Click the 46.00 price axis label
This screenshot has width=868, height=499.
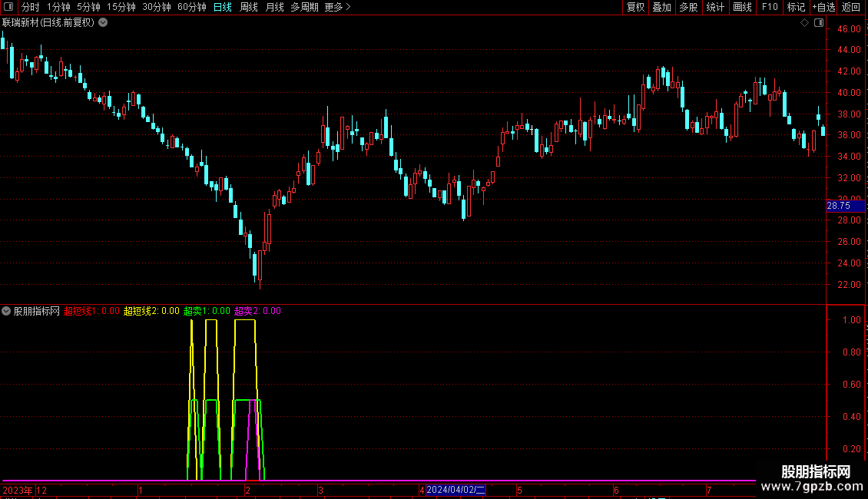849,28
